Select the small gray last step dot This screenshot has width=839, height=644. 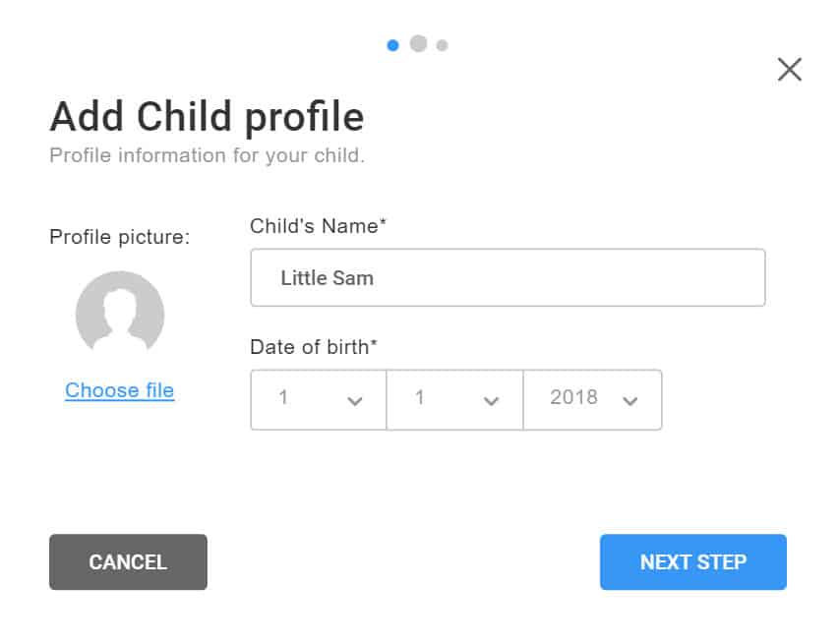[x=442, y=45]
